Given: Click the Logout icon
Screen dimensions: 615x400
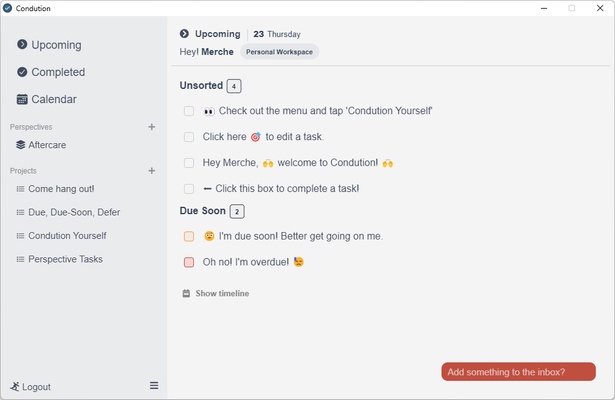Looking at the screenshot, I should tap(15, 386).
